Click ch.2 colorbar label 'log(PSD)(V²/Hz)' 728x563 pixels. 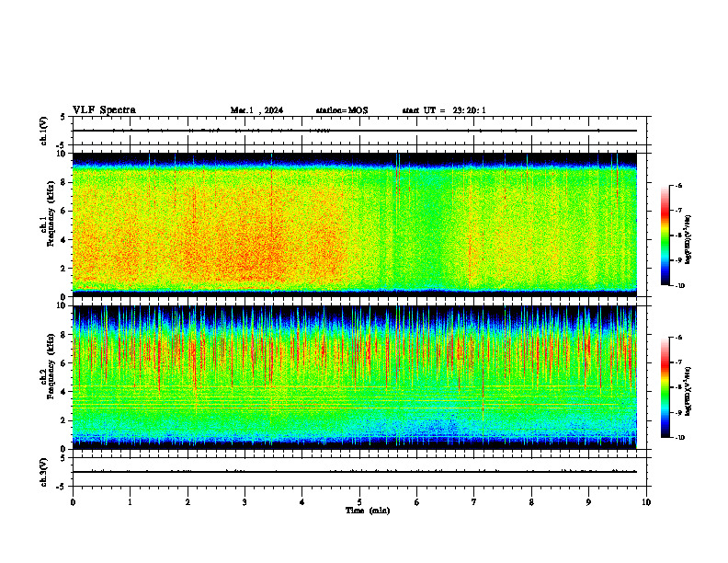(x=688, y=392)
